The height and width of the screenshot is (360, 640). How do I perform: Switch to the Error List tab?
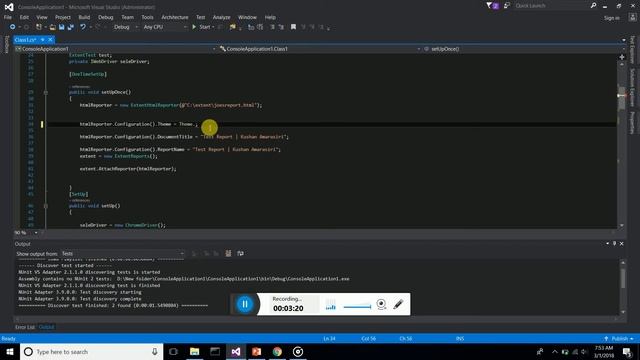[25, 327]
